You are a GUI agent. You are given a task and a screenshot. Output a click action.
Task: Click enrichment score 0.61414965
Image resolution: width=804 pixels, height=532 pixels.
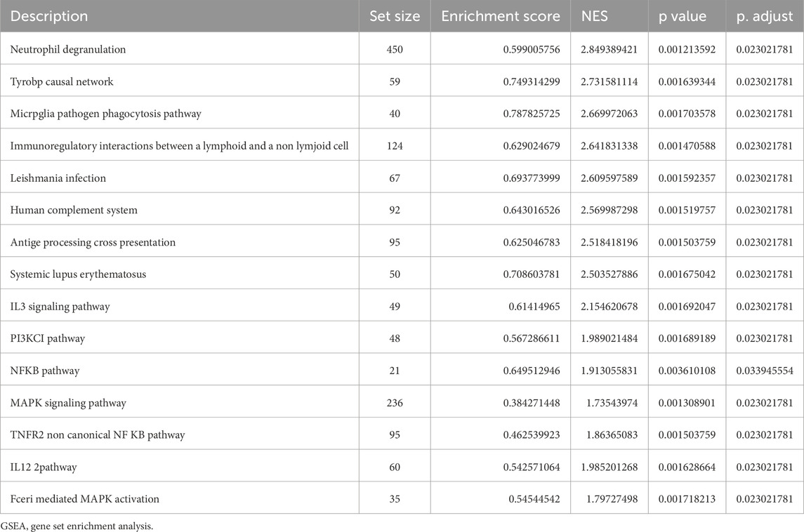coord(534,307)
